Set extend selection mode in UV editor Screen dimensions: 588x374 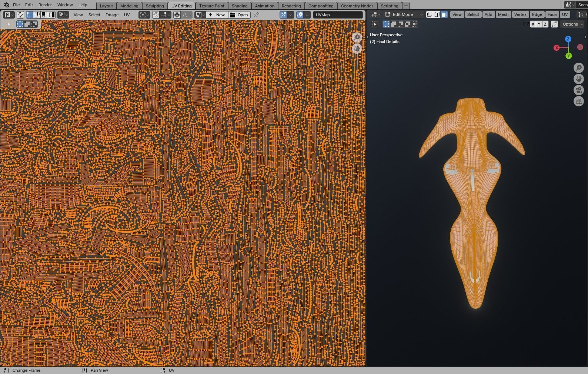(x=27, y=24)
